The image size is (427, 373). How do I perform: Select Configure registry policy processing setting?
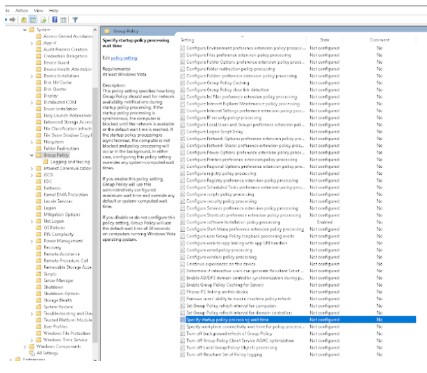tap(221, 173)
